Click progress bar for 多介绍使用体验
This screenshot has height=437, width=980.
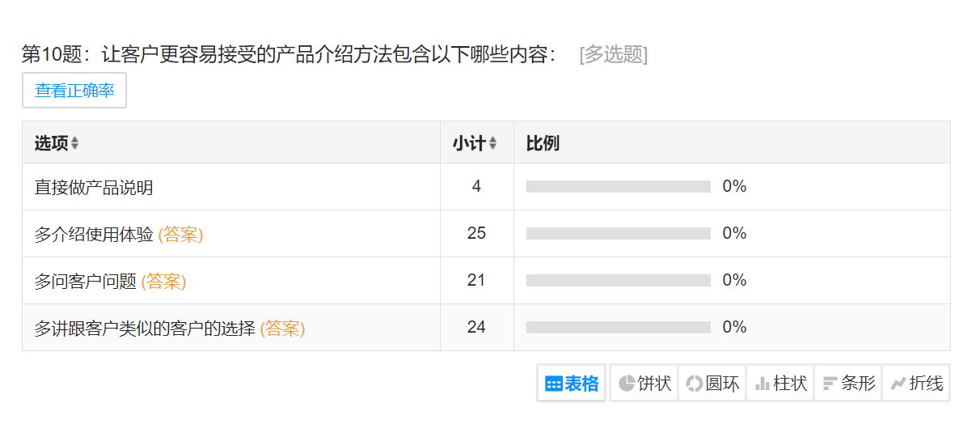pos(619,234)
